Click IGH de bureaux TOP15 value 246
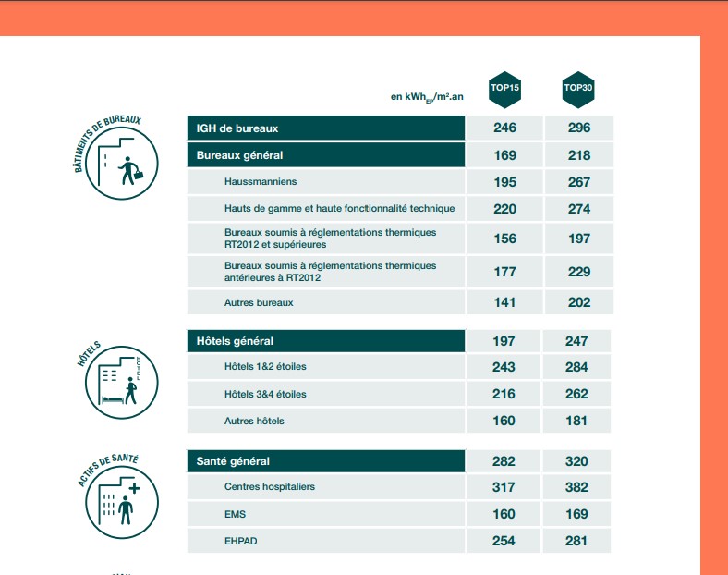728x575 pixels. (504, 128)
